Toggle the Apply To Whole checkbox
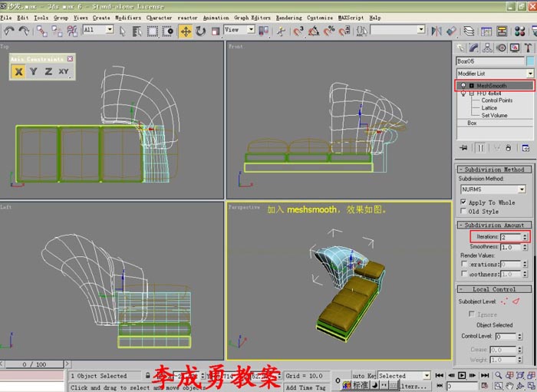Viewport: 537px width, 392px height. click(x=463, y=202)
